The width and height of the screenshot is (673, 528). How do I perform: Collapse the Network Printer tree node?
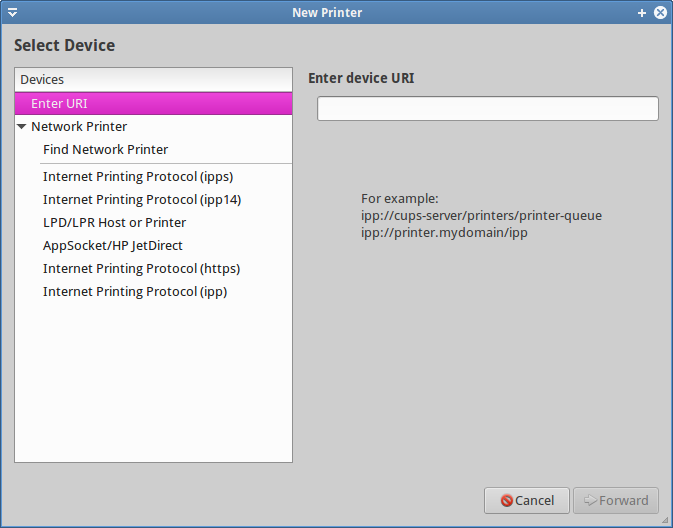(22, 127)
